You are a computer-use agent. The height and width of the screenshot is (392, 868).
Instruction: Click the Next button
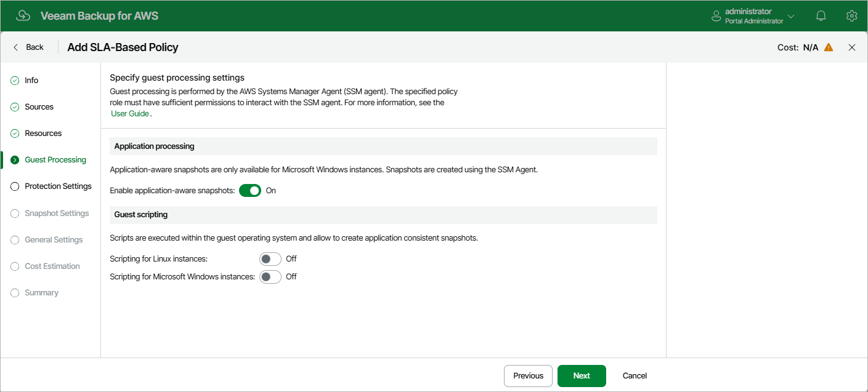[581, 375]
